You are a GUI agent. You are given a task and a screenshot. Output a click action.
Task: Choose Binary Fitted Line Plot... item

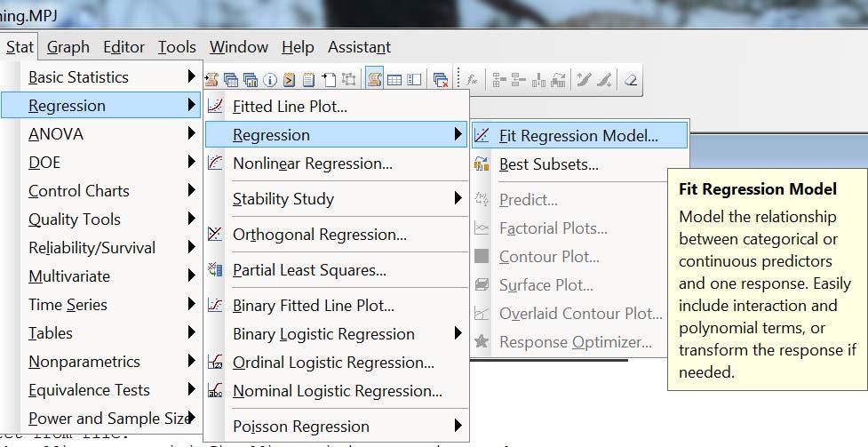point(337,305)
